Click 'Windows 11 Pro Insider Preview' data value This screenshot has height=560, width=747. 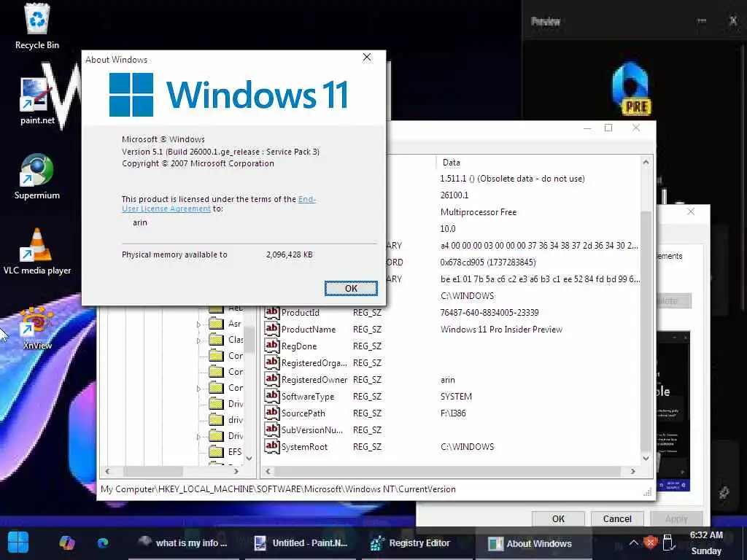[501, 329]
